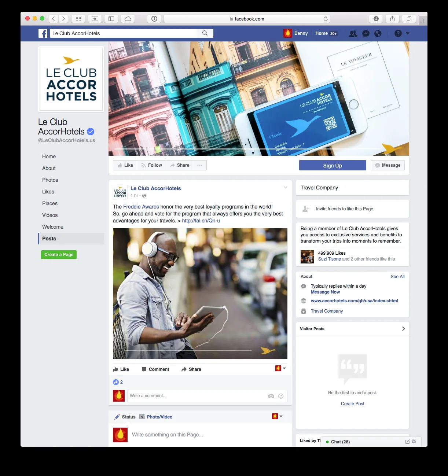Open the About tab in sidebar
This screenshot has height=476, width=448.
(x=49, y=168)
